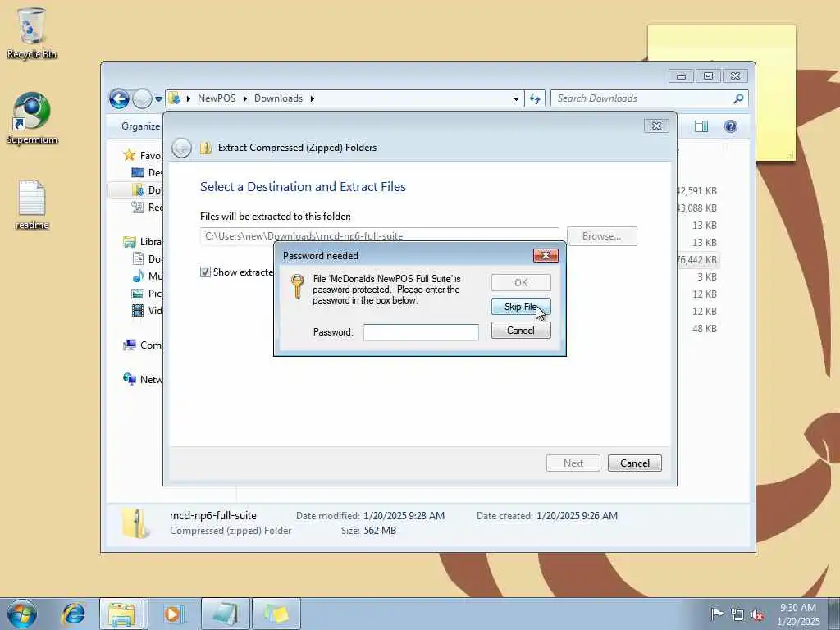Viewport: 840px width, 630px height.
Task: Select the NewPOS breadcrumb segment
Action: coord(217,98)
